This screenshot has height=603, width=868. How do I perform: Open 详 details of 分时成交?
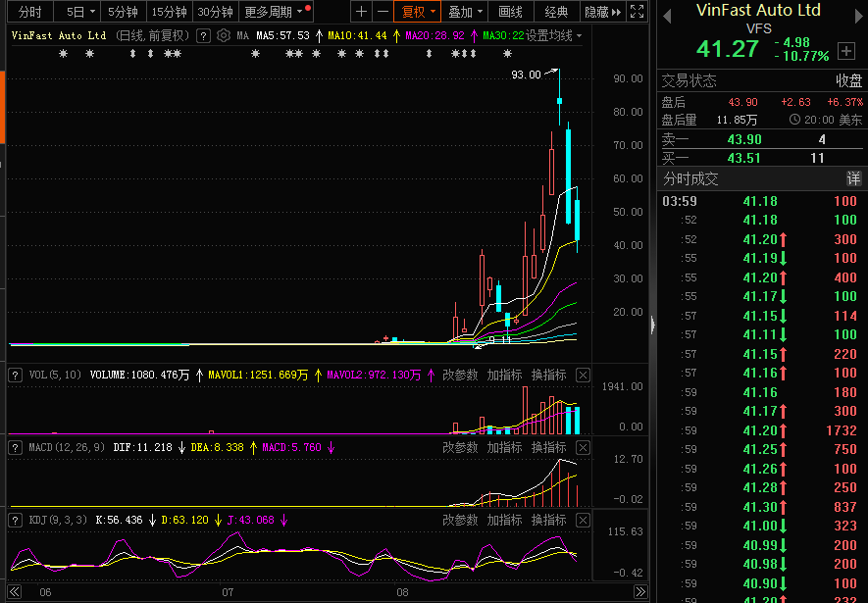(853, 178)
